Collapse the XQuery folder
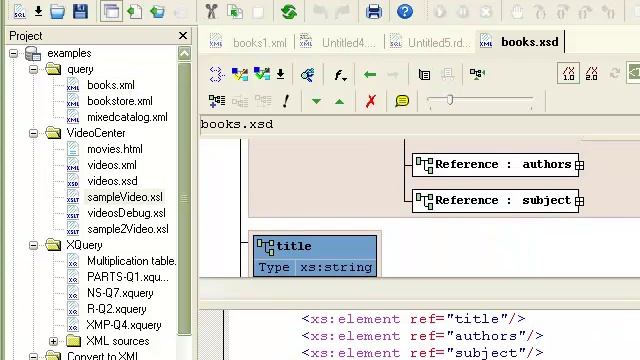This screenshot has width=640, height=360. pyautogui.click(x=33, y=245)
